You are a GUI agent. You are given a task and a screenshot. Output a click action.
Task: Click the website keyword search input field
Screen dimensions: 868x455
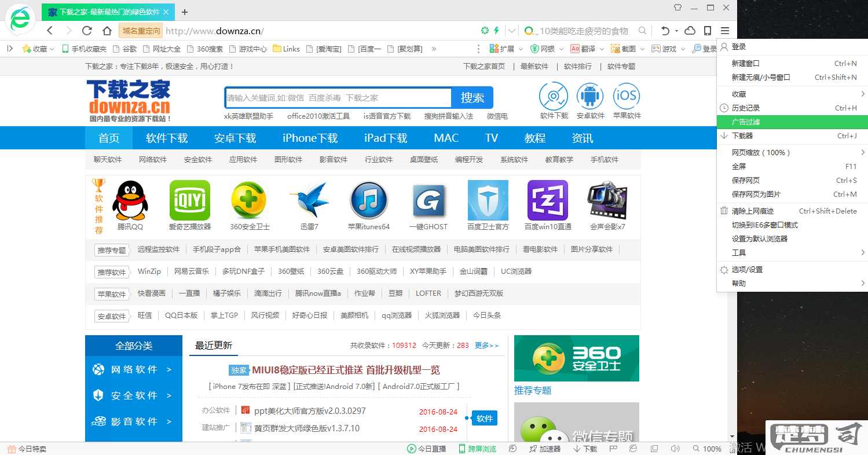point(338,98)
